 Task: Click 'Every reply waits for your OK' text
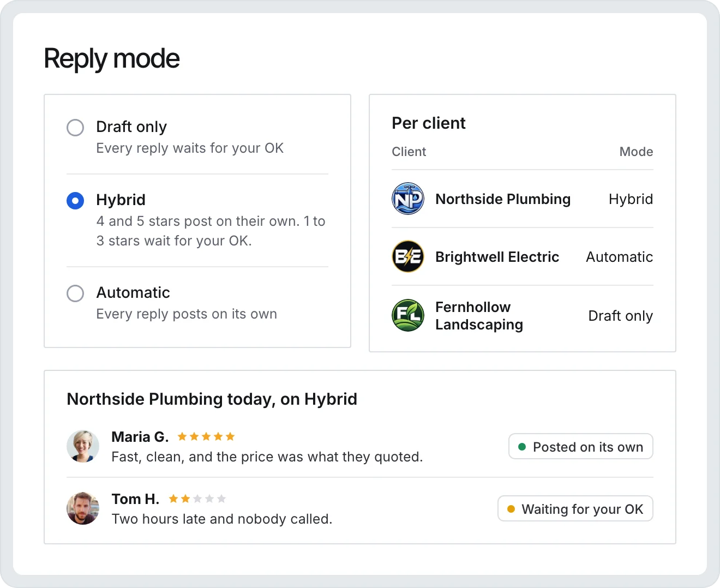pos(190,148)
